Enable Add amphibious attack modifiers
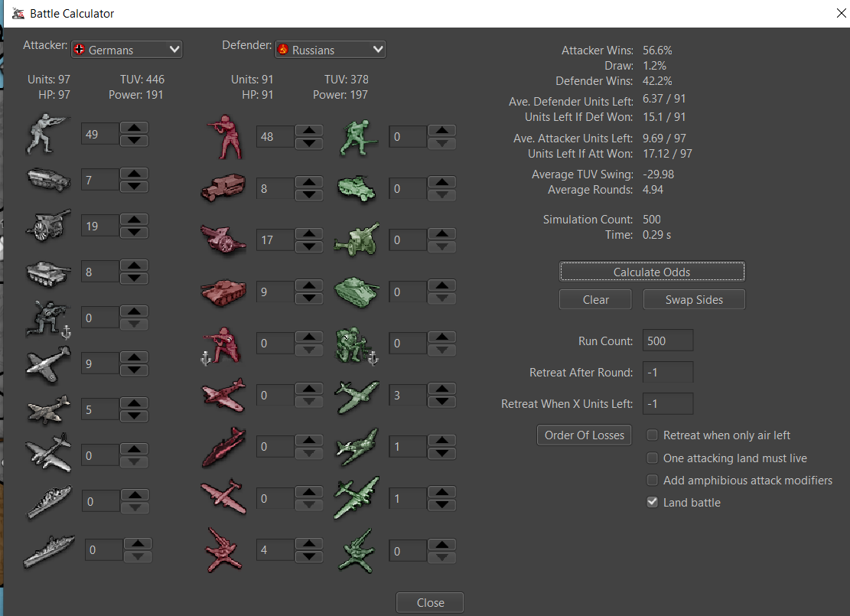850x616 pixels. coord(653,481)
